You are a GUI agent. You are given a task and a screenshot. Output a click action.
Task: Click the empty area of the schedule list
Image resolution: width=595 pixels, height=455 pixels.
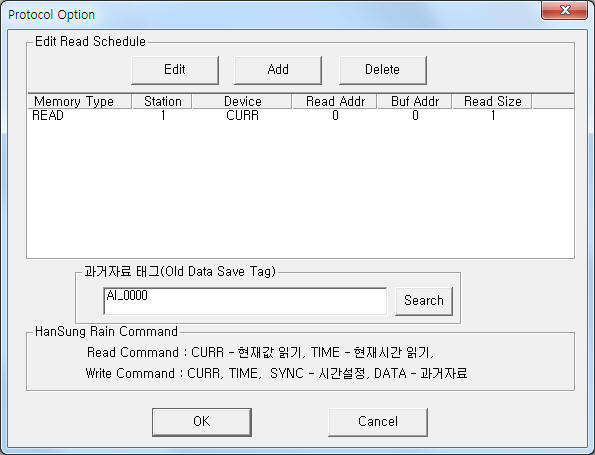click(300, 190)
